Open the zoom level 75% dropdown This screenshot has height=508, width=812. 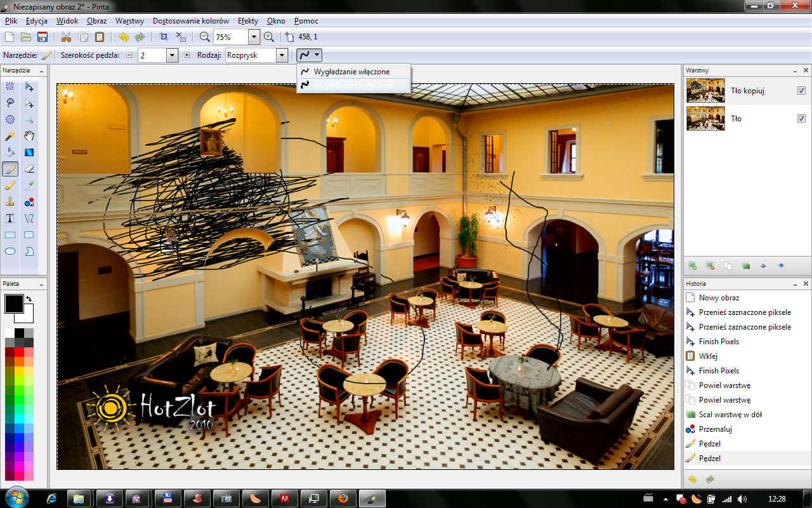(x=254, y=37)
